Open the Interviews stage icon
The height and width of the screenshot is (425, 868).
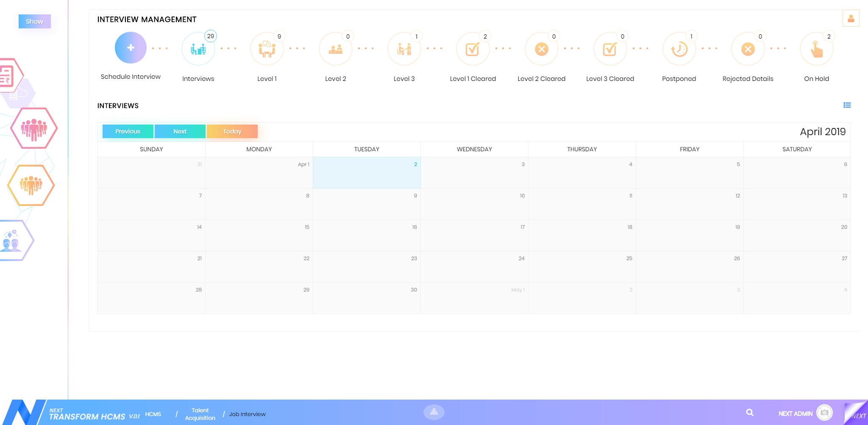point(198,49)
